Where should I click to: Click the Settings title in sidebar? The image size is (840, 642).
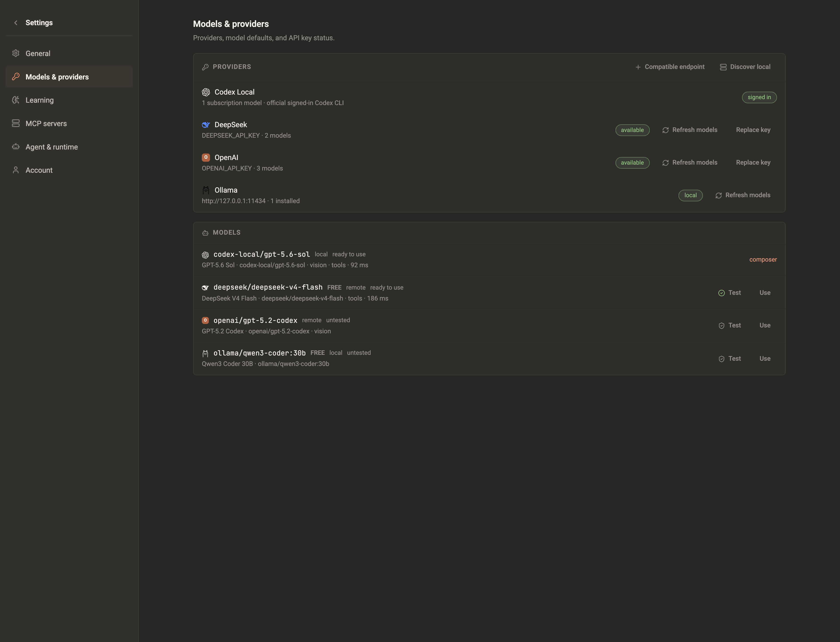(39, 23)
